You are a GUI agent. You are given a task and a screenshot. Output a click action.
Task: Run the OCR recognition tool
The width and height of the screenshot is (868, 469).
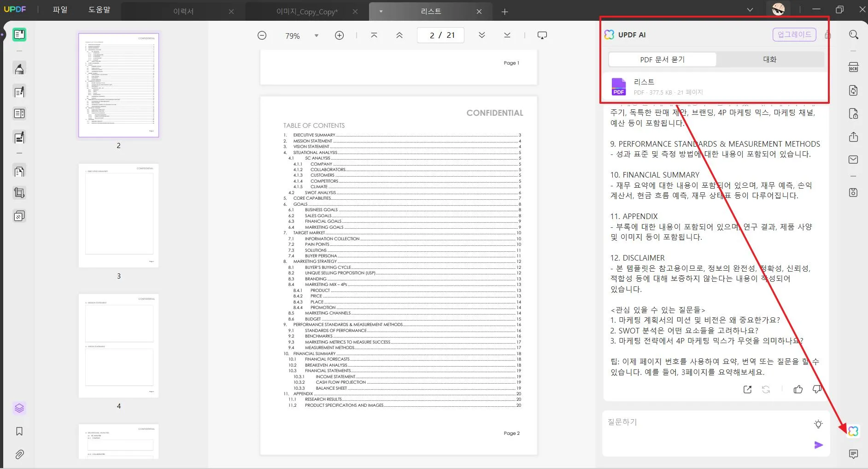tap(853, 67)
